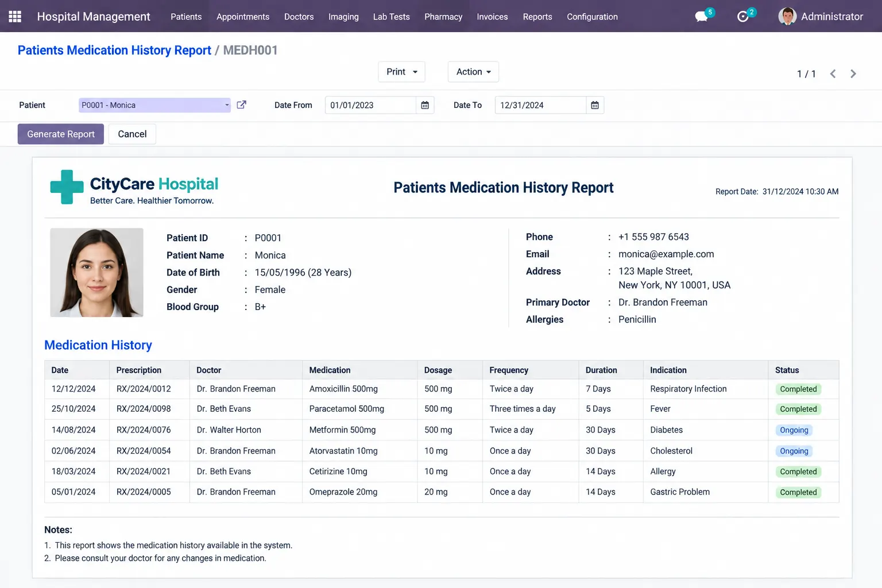Click the Hospital Management app title

[x=94, y=17]
